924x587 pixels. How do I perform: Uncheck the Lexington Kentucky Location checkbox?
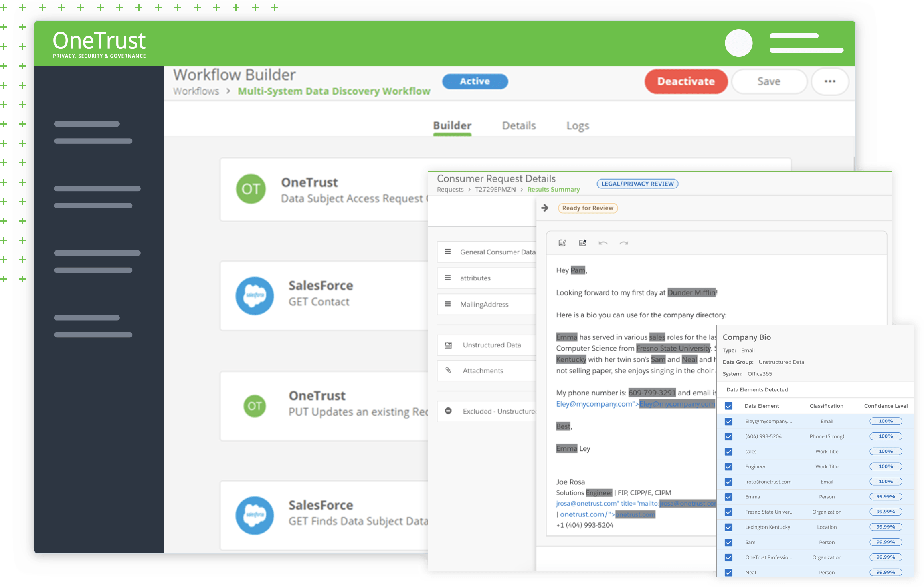[x=728, y=527]
